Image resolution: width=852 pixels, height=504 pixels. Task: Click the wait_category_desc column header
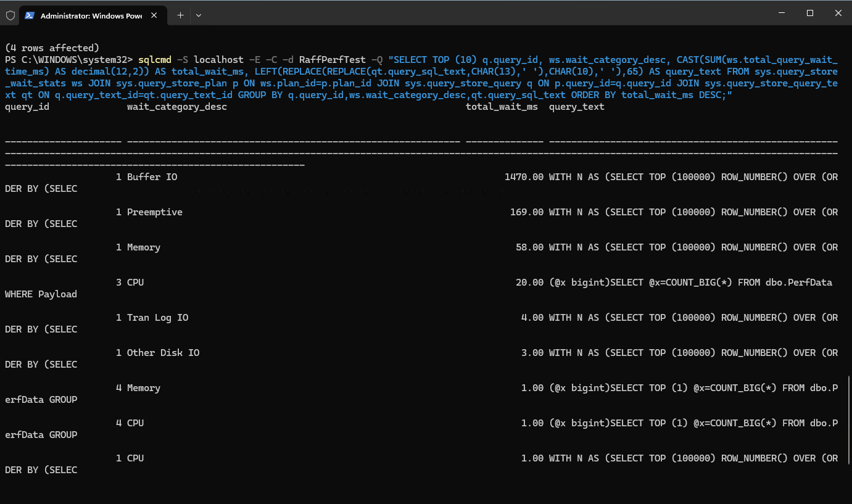point(177,107)
